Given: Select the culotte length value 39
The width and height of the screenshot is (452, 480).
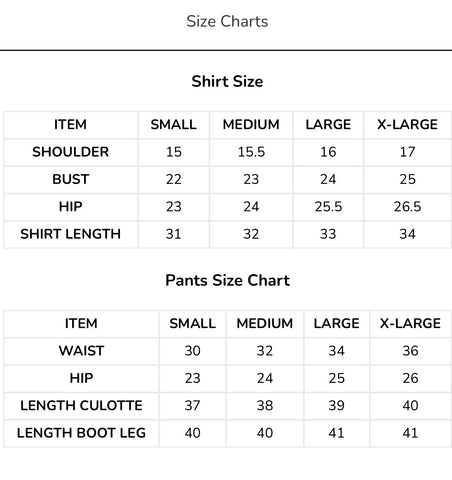Looking at the screenshot, I should 336,406.
